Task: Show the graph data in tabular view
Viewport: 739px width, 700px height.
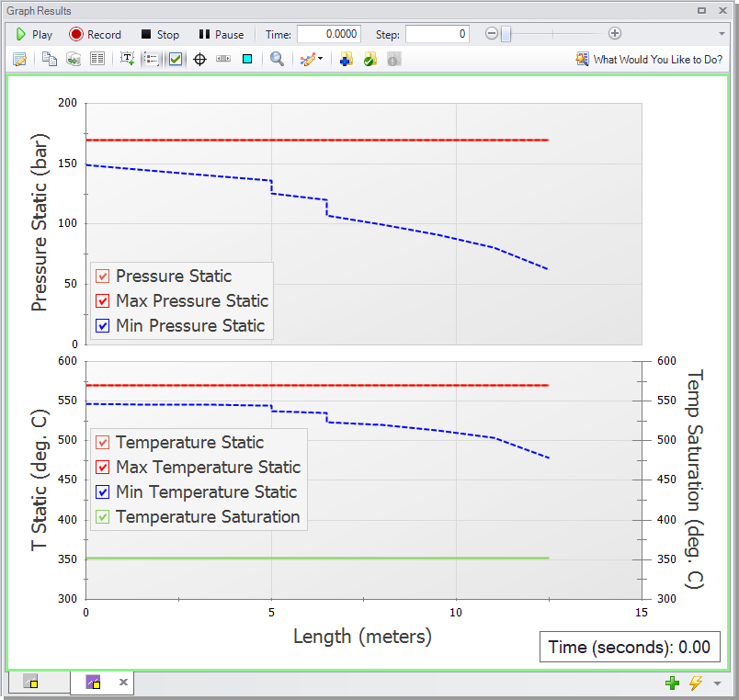Action: coord(98,59)
